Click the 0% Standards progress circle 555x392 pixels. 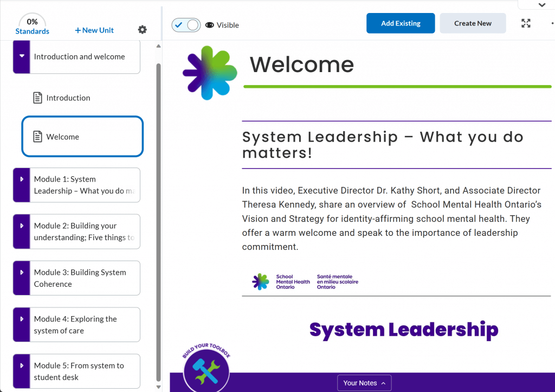32,23
